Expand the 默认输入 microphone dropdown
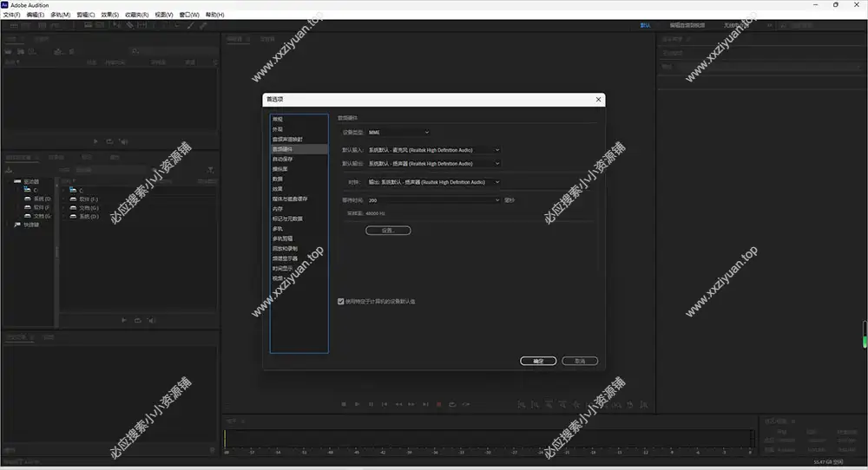 click(x=433, y=150)
